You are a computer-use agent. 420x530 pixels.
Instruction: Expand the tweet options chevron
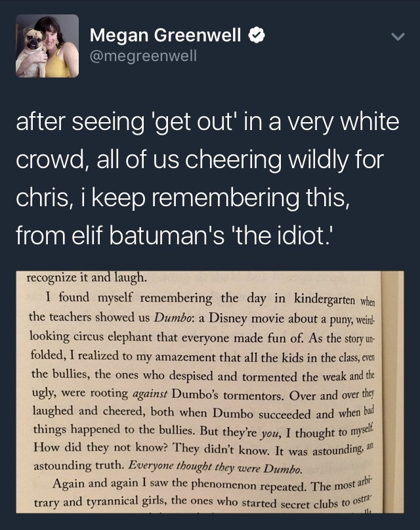(x=398, y=36)
